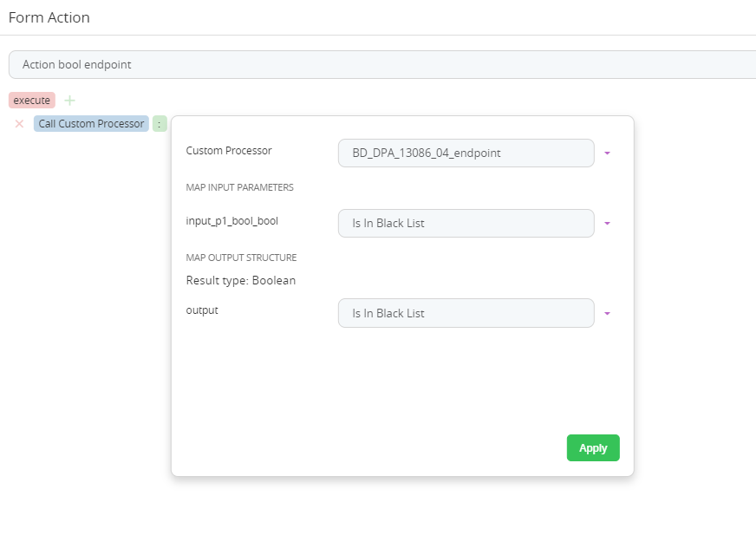
Task: Expand the Custom Processor dropdown arrow
Action: click(x=607, y=153)
